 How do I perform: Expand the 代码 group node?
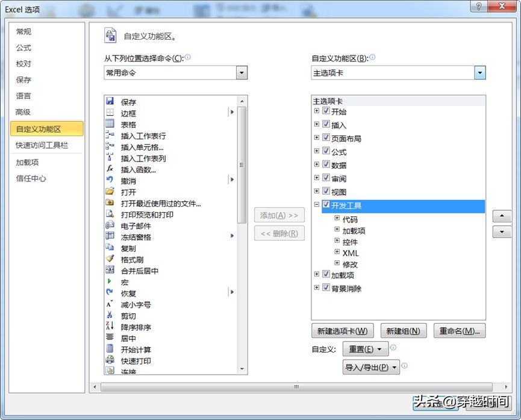337,218
